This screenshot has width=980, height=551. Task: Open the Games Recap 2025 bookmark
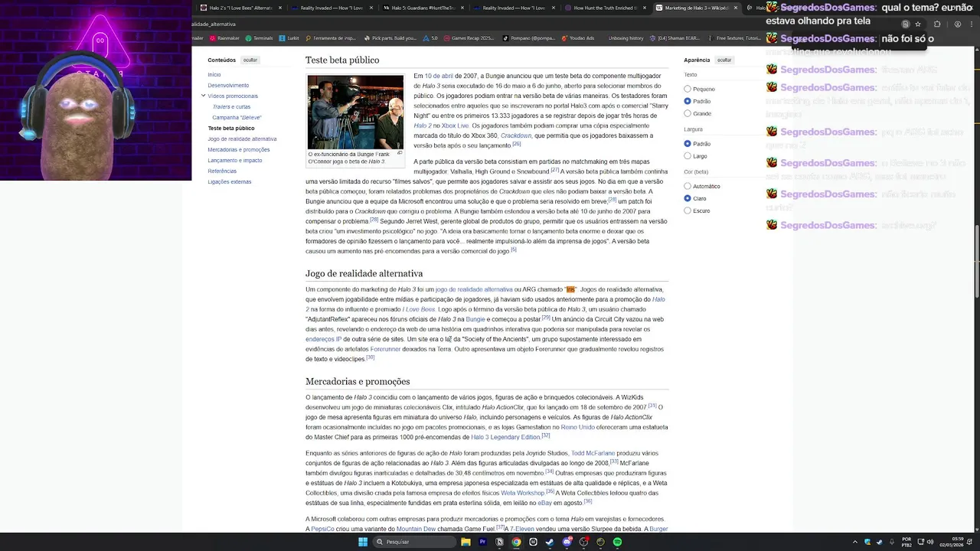(469, 37)
